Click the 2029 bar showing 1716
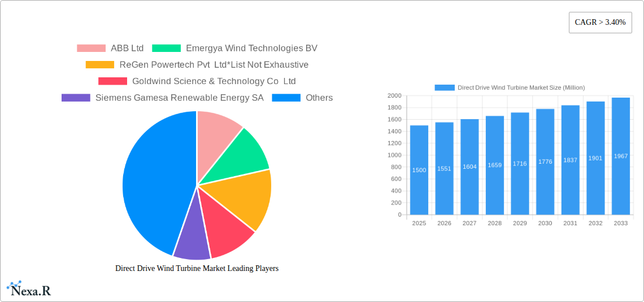The width and height of the screenshot is (644, 302). coord(520,164)
